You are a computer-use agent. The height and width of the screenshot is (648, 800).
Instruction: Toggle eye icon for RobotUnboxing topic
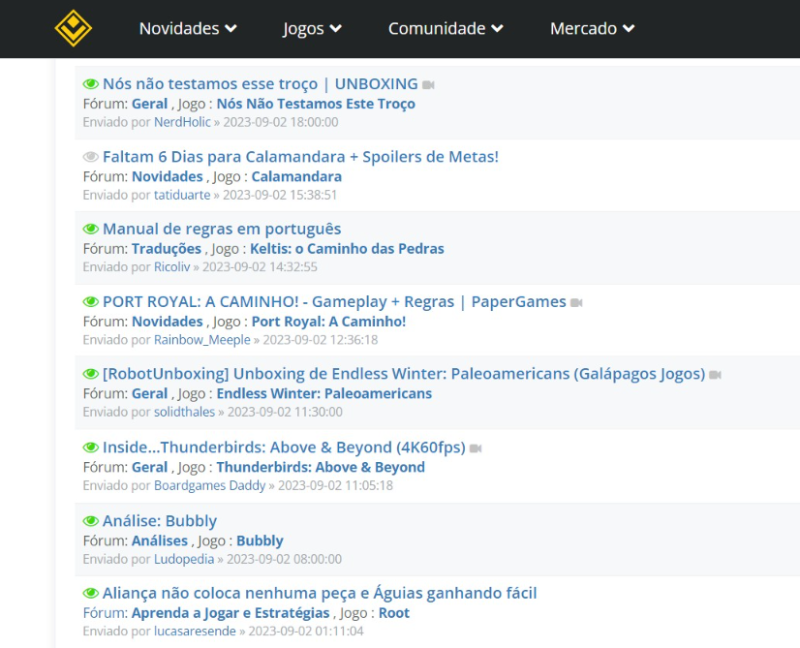click(91, 374)
